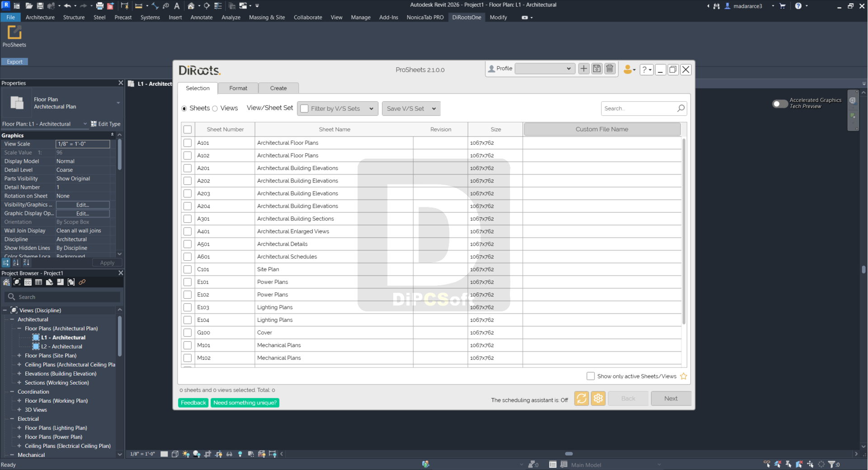Toggle the Accelerated Graphics Tech Preview switch
Screen dimensions: 868x470
[780, 104]
